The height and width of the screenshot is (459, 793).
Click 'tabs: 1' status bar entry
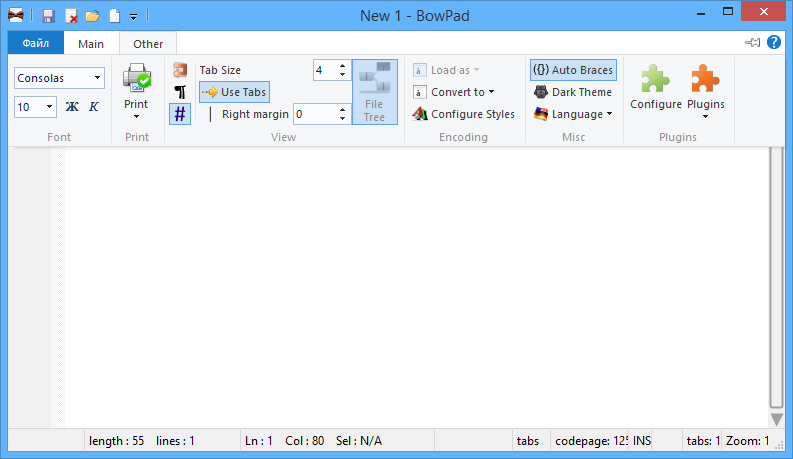pyautogui.click(x=702, y=441)
